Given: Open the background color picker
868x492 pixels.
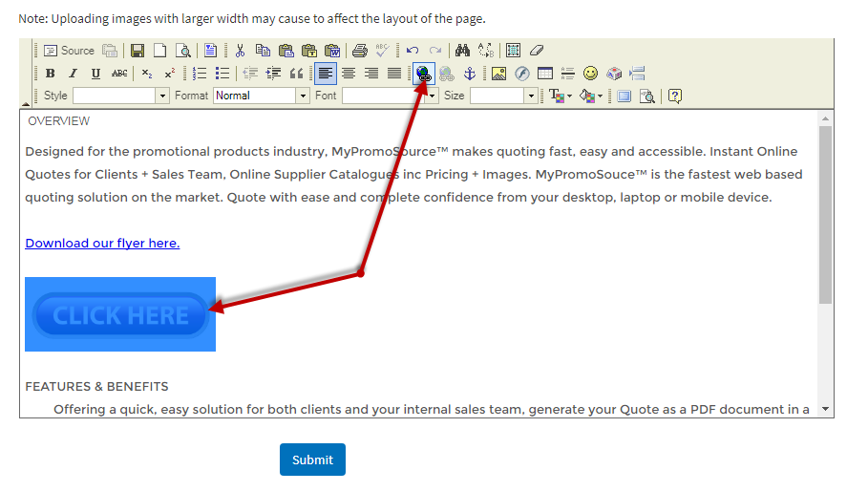Looking at the screenshot, I should coord(591,96).
